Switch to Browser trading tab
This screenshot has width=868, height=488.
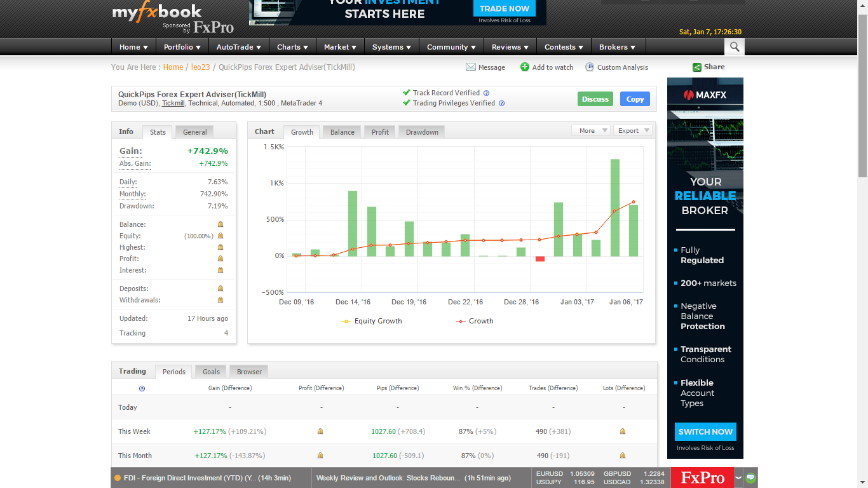click(249, 372)
